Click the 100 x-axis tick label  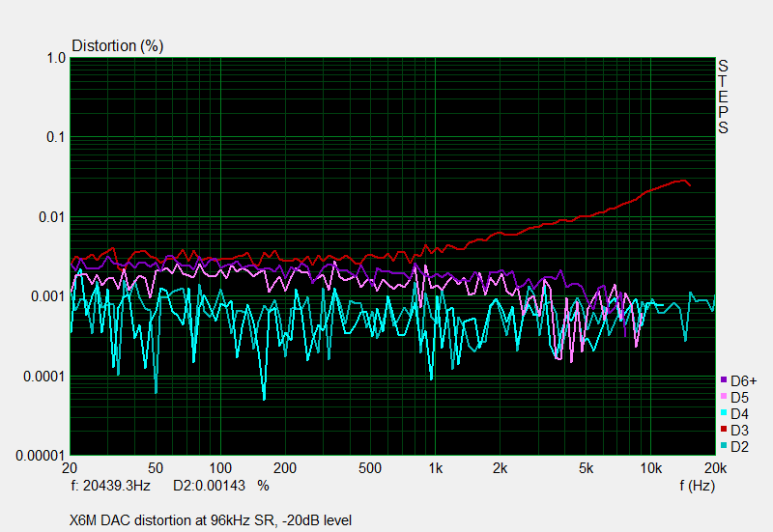pyautogui.click(x=220, y=468)
